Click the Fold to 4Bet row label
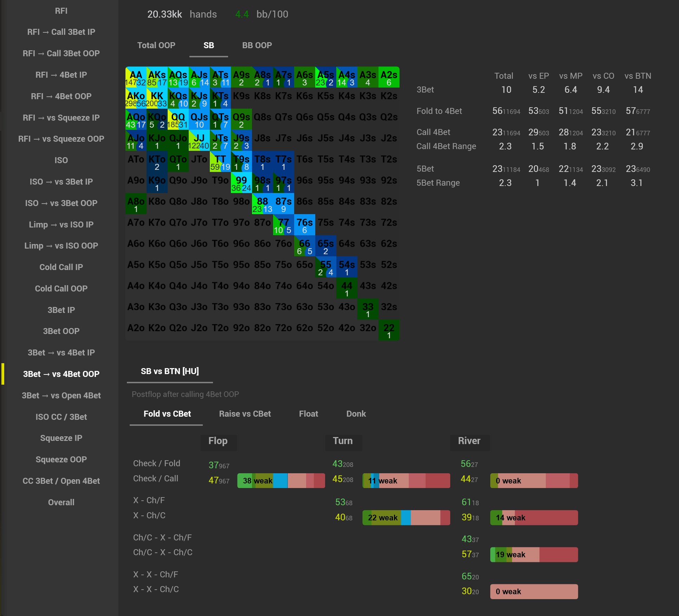 click(439, 111)
